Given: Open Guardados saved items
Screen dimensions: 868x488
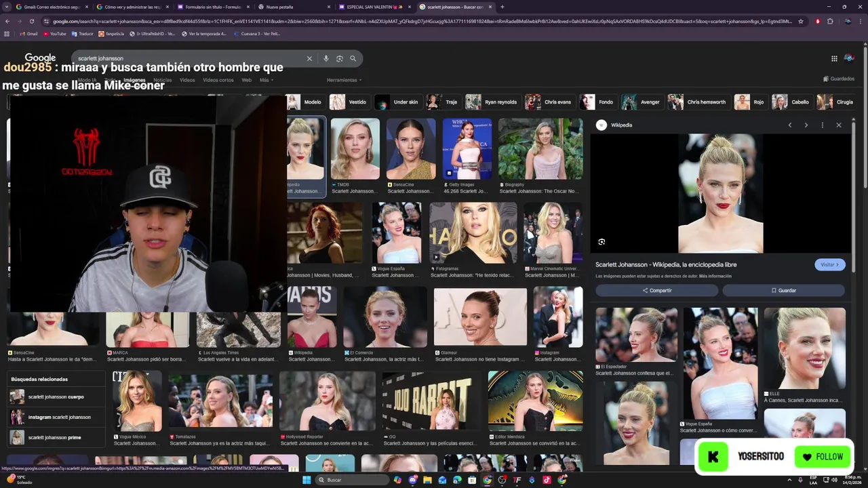Looking at the screenshot, I should point(839,79).
